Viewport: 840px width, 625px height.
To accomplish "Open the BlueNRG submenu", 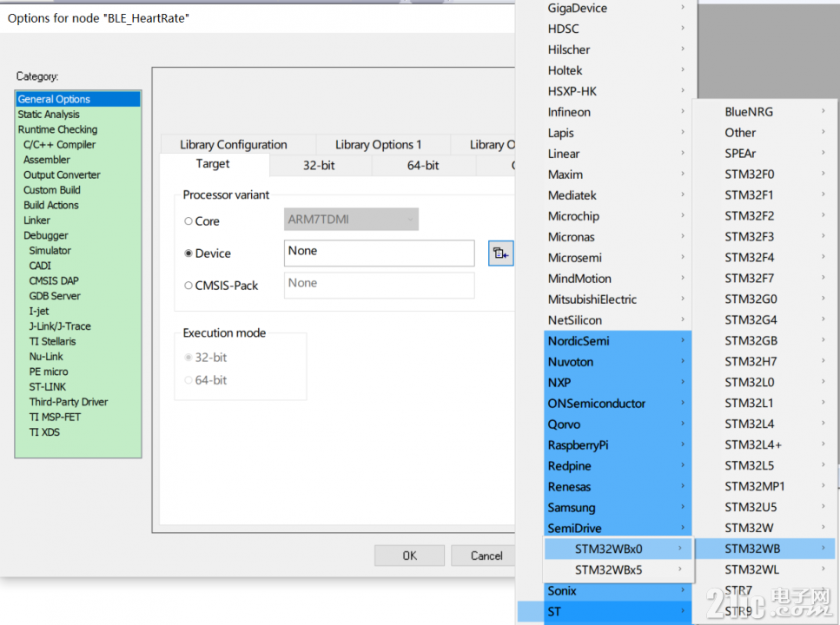I will tap(765, 111).
